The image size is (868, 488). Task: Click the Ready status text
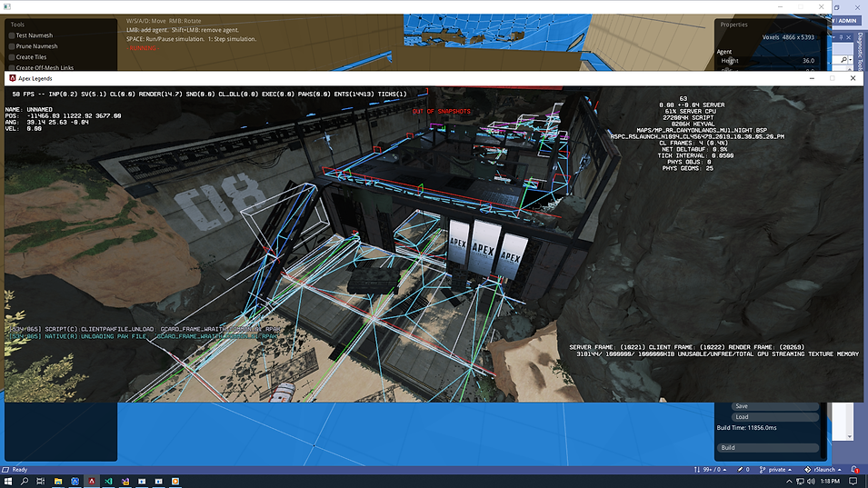[20, 470]
